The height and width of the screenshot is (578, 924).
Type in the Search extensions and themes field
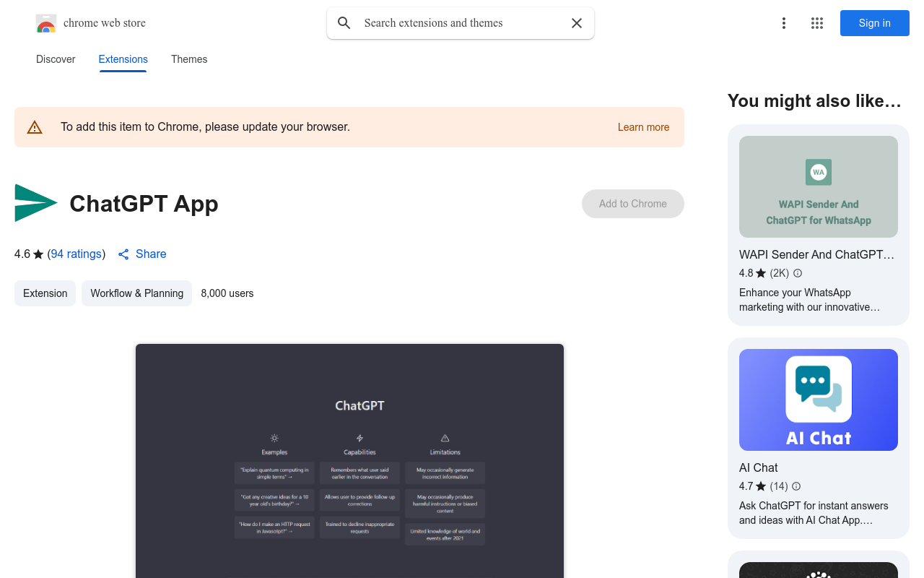point(462,23)
